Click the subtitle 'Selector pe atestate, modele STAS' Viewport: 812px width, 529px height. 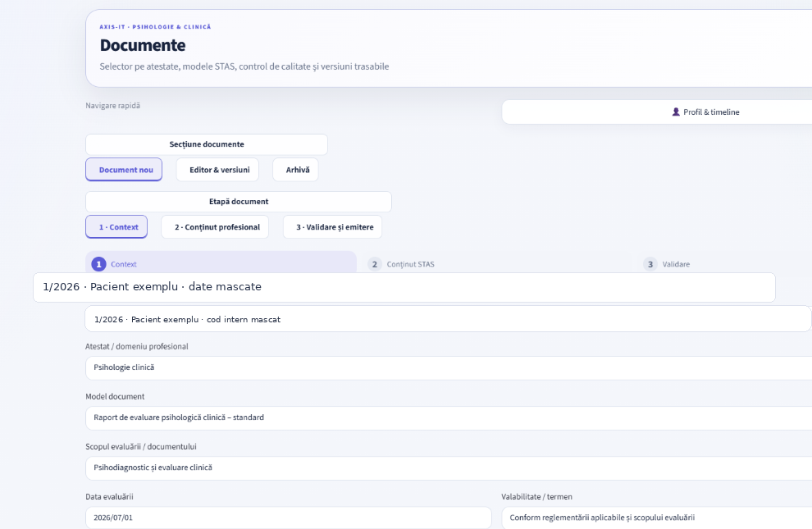coord(244,66)
